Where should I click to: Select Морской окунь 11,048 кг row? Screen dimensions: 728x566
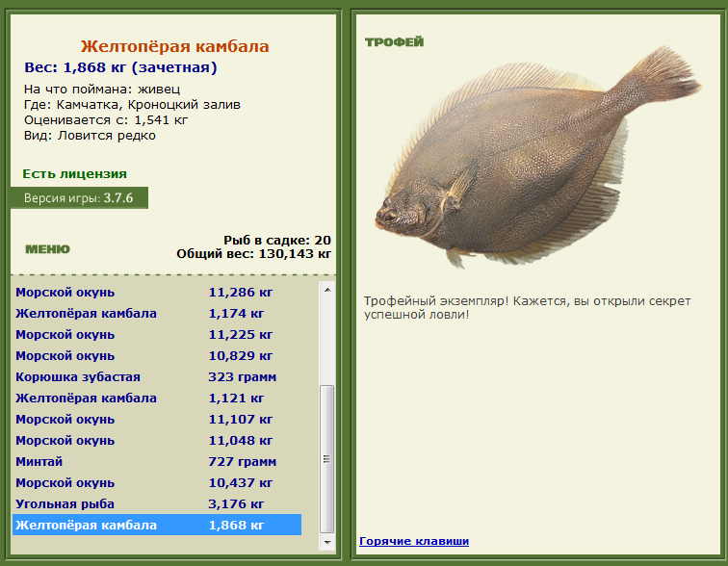(x=157, y=441)
